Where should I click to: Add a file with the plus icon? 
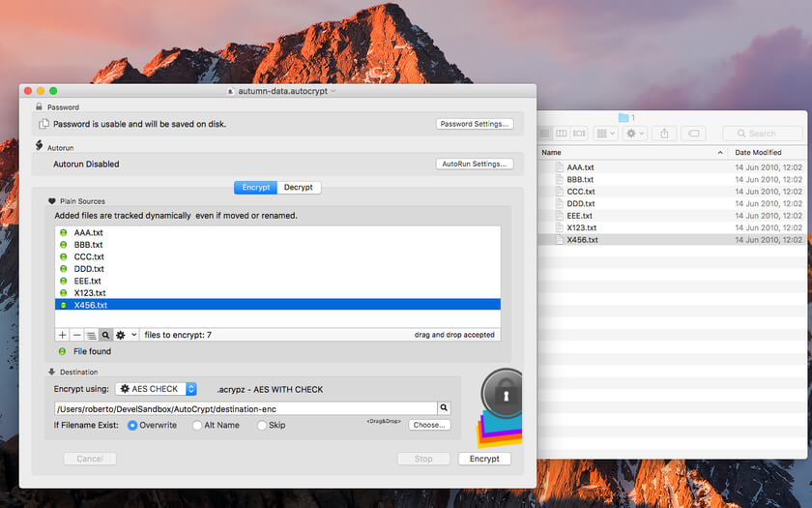coord(62,335)
